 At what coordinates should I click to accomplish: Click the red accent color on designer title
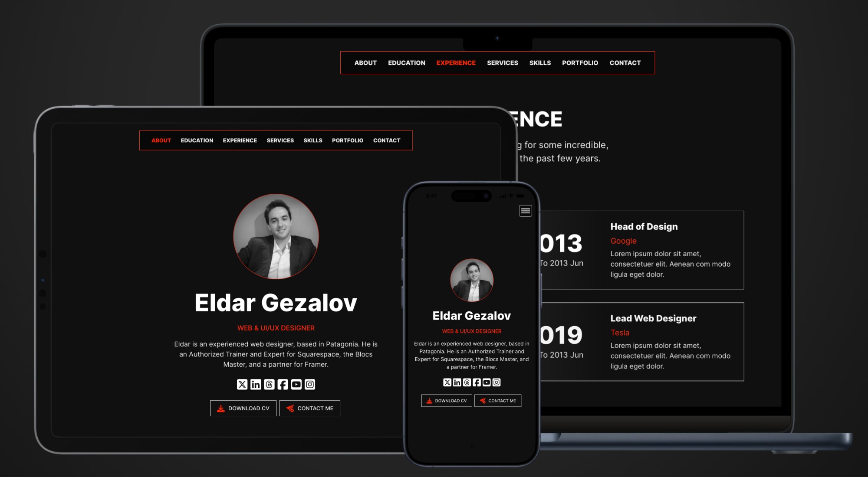276,327
